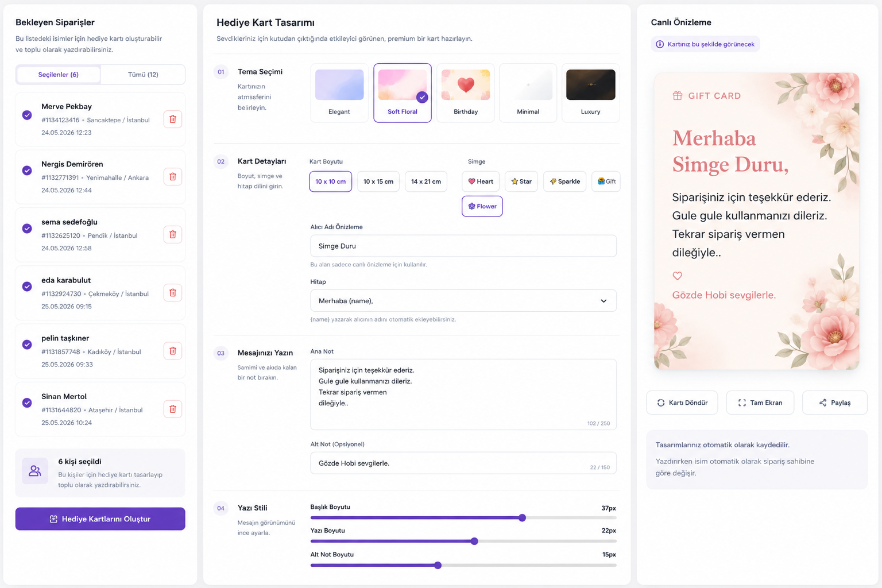Select the 10 x 15 cm card size
Image resolution: width=882 pixels, height=588 pixels.
[x=378, y=181]
